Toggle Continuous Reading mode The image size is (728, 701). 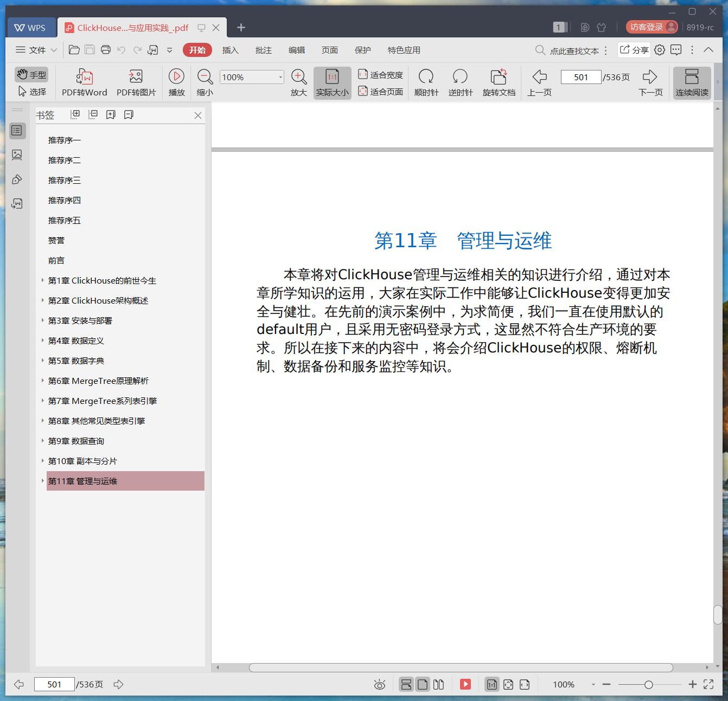[692, 83]
